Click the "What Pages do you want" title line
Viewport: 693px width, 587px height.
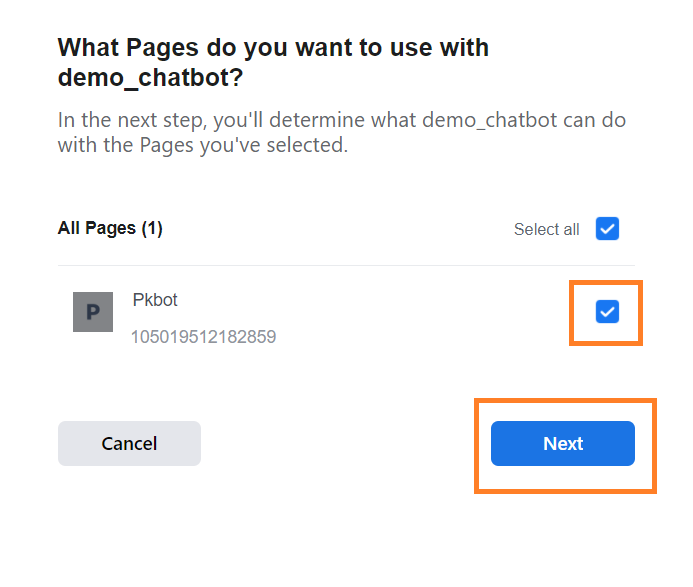(x=273, y=47)
